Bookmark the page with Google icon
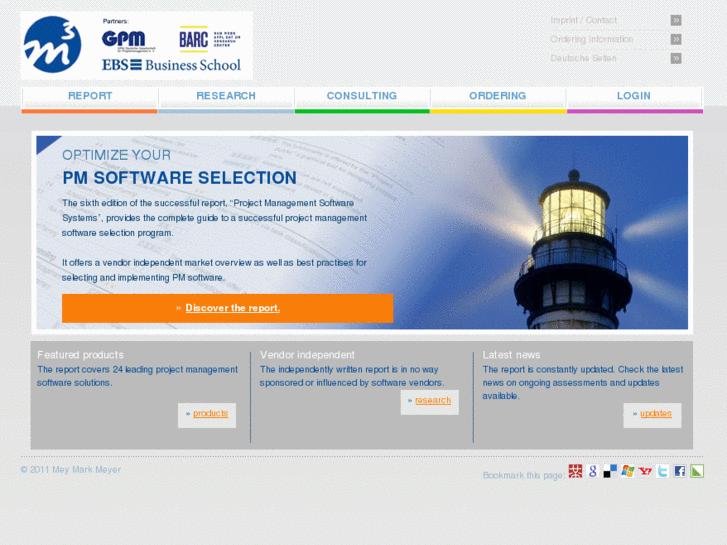 (x=593, y=471)
